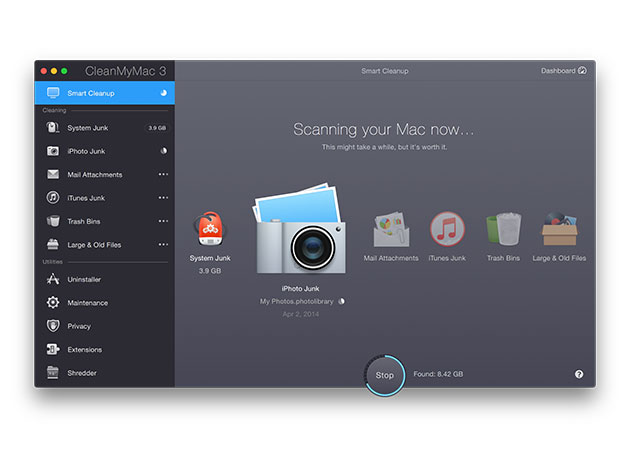Click the green zoom window button
The image size is (630, 473).
64,71
